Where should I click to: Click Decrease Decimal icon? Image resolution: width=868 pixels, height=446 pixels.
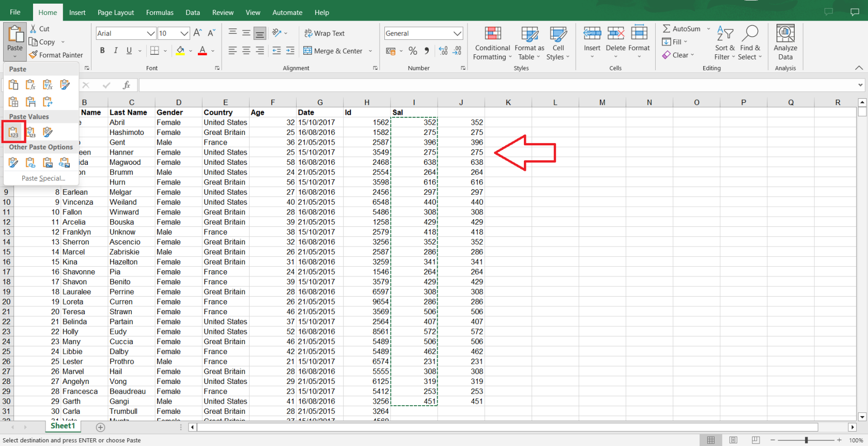point(457,51)
